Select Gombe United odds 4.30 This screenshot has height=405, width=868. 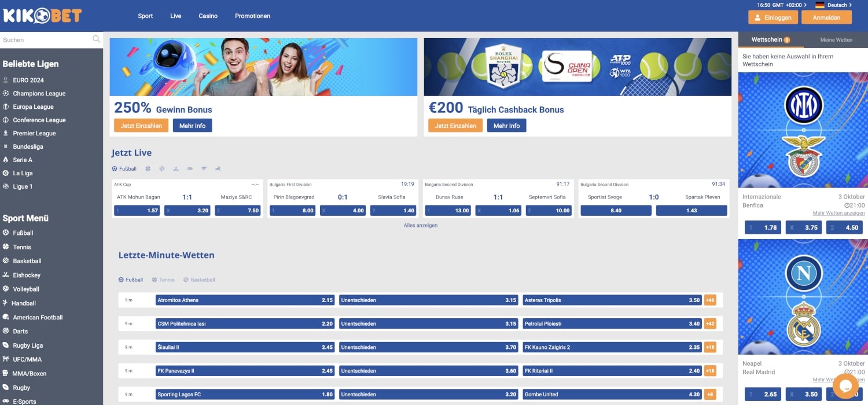click(612, 395)
